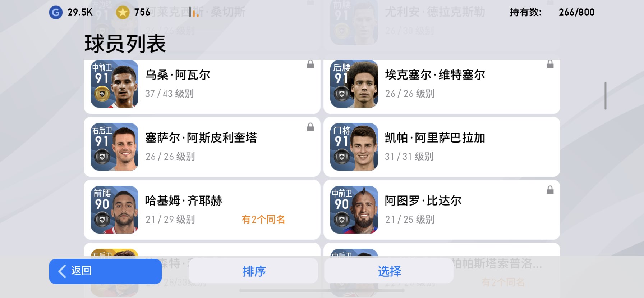This screenshot has height=298, width=644.
Task: Tap the 持有数 266/800 counter
Action: pyautogui.click(x=552, y=12)
